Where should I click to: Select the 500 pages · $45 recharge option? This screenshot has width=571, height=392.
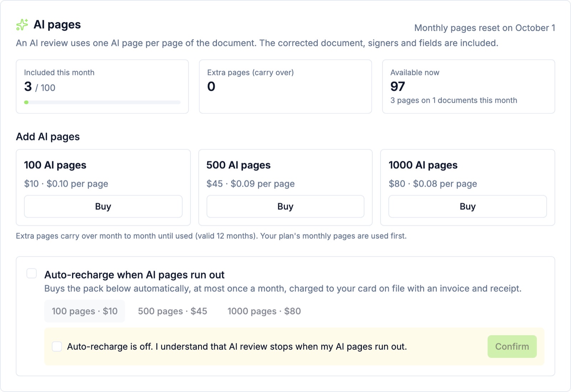173,311
